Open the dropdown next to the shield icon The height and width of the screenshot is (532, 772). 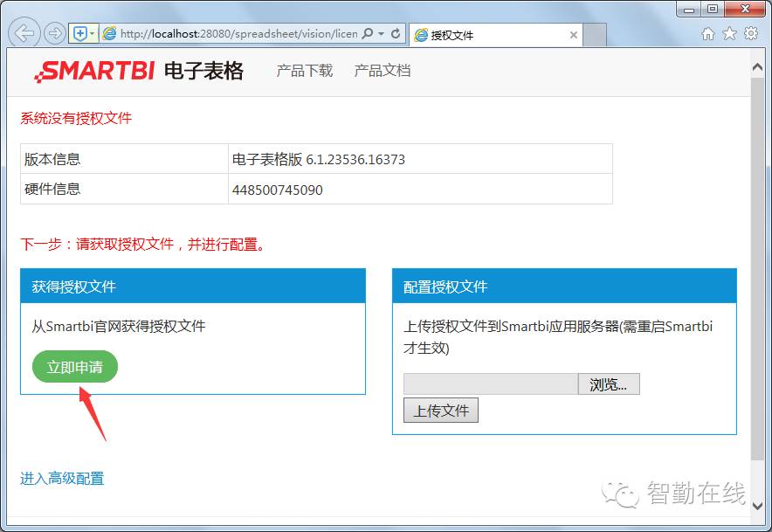[93, 33]
